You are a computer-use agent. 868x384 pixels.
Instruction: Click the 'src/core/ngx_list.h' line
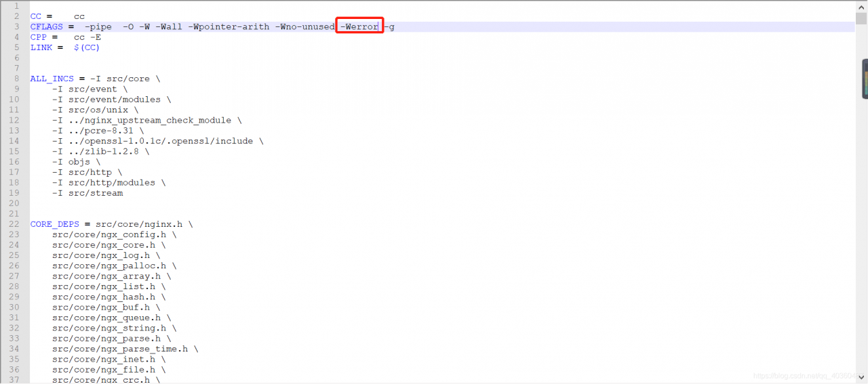108,286
